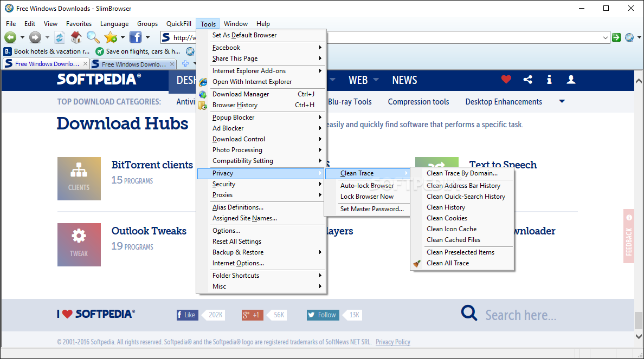Choose Reset All Settings
The height and width of the screenshot is (359, 644).
[x=262, y=241]
